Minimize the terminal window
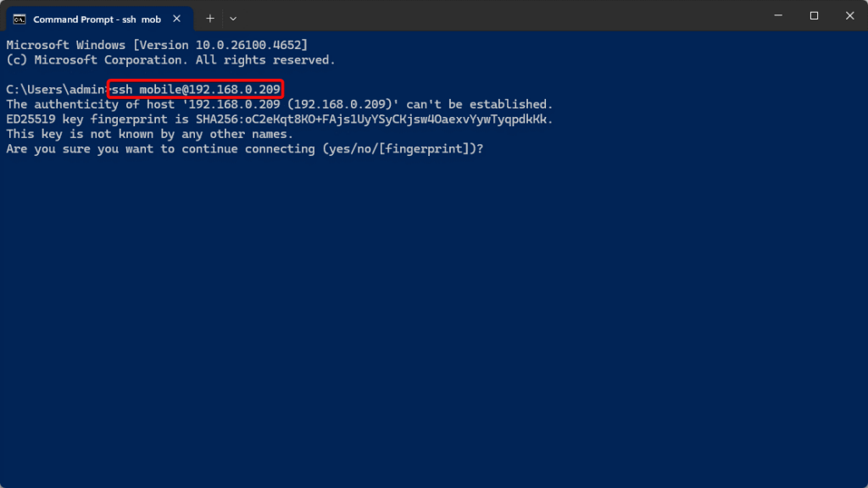Screen dimensions: 868x488 point(778,15)
